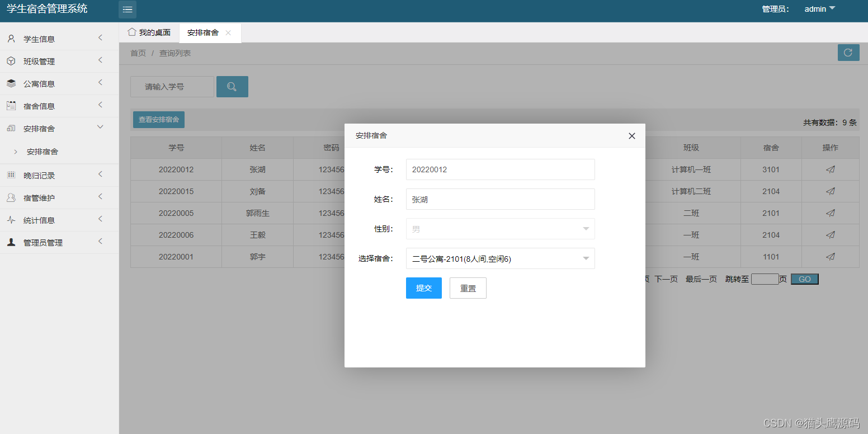Click the 晚归记录 grid icon
The width and height of the screenshot is (868, 434).
(11, 175)
